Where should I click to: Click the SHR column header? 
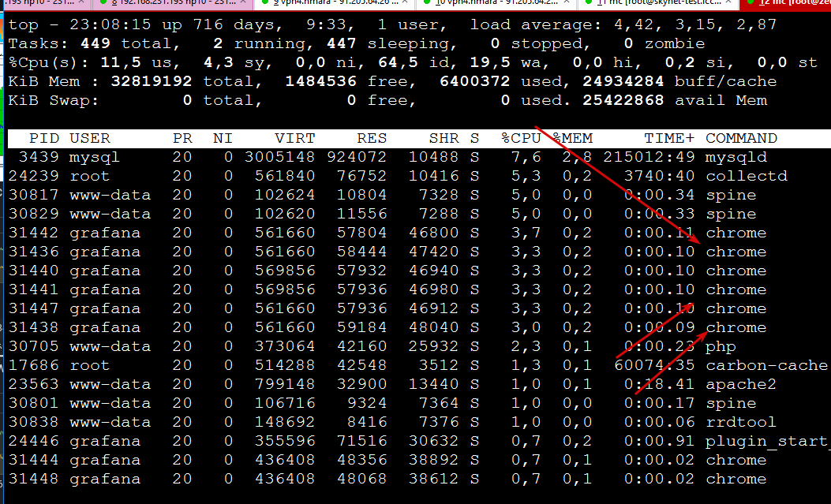click(444, 139)
